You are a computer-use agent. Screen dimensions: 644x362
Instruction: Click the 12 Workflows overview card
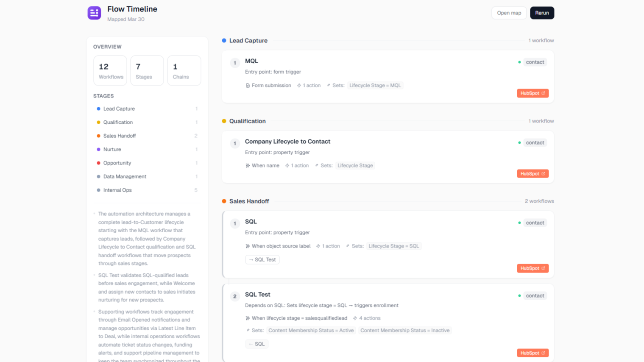point(110,71)
